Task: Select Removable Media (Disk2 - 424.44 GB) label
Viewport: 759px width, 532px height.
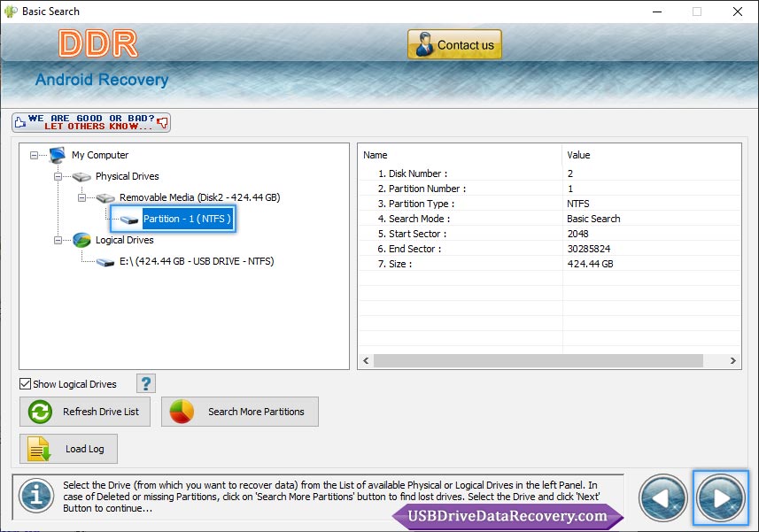Action: pos(199,197)
